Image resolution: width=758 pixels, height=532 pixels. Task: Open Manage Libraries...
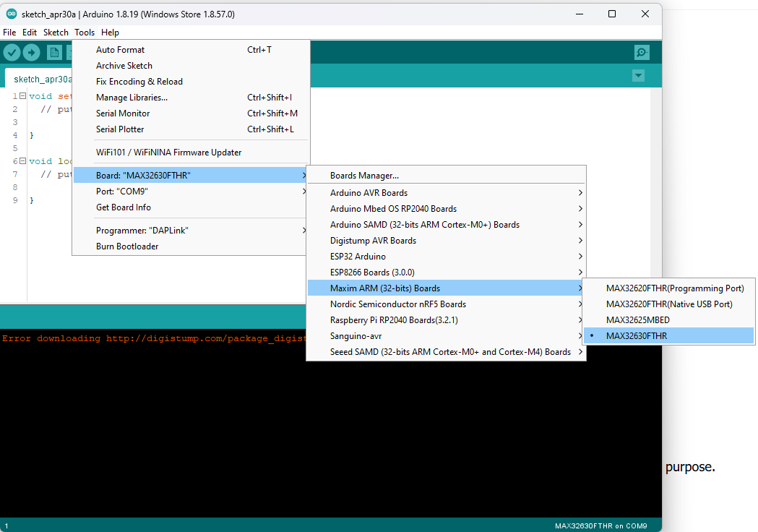click(191, 98)
